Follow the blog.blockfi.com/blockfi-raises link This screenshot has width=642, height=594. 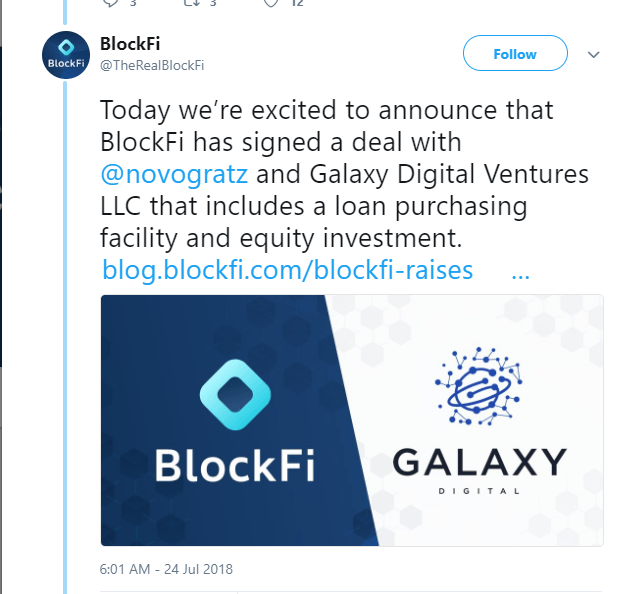[288, 270]
